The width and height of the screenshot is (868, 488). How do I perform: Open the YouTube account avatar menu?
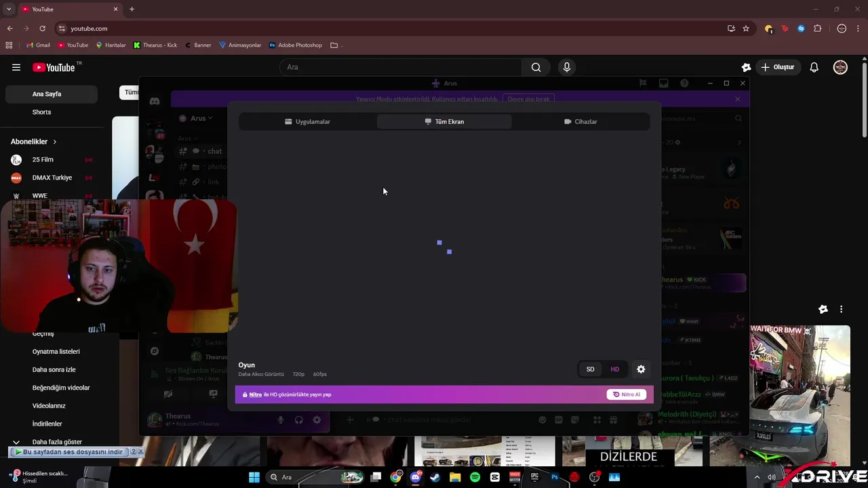(840, 67)
